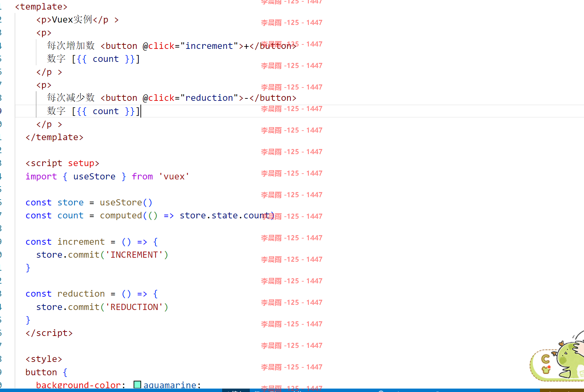Click the closing </template> tag
The image size is (584, 392).
55,137
